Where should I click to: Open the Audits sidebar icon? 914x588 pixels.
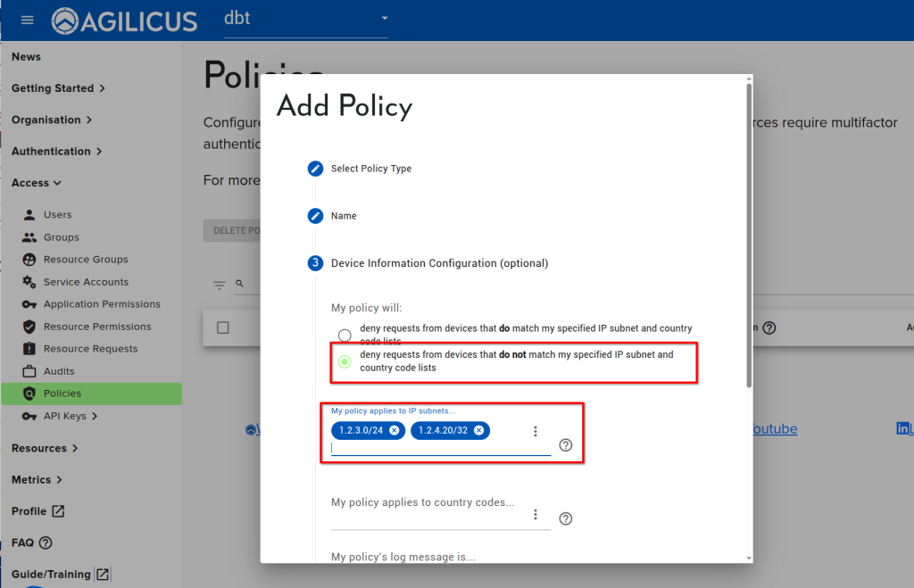(30, 371)
